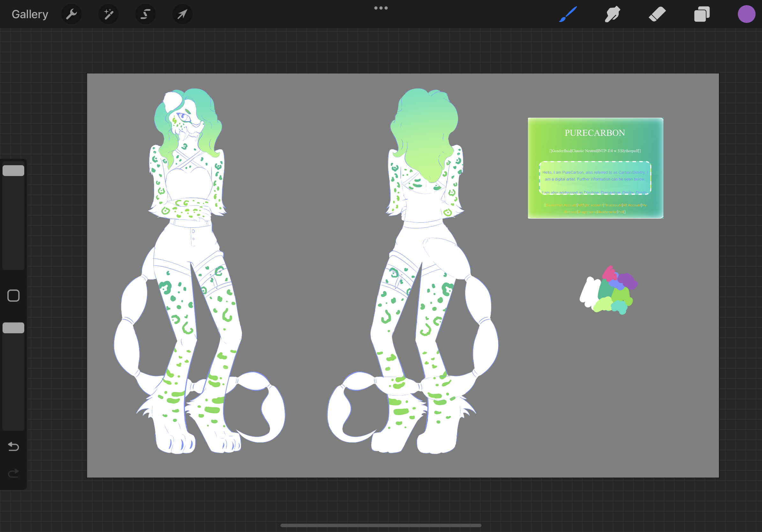762x532 pixels.
Task: Return to the Gallery
Action: (30, 14)
